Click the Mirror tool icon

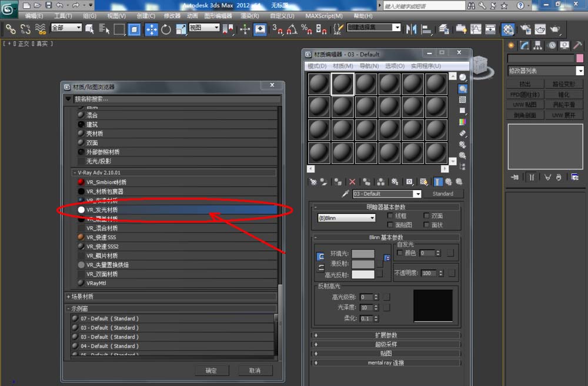[x=412, y=29]
